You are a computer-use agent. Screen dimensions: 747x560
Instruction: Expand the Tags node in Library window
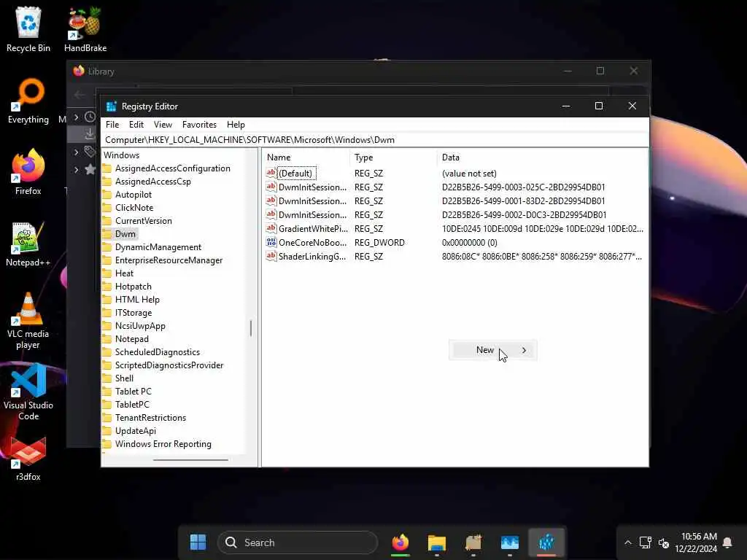[76, 152]
